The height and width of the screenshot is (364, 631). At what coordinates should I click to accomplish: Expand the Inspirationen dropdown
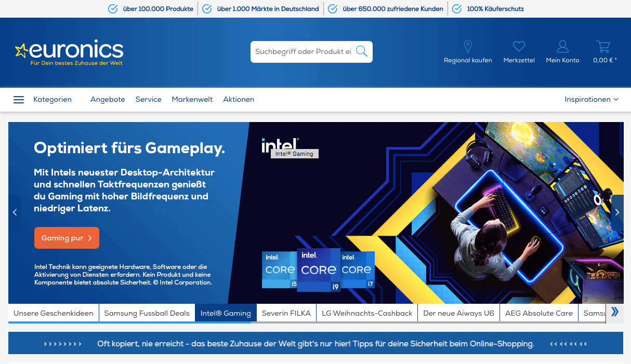tap(591, 99)
